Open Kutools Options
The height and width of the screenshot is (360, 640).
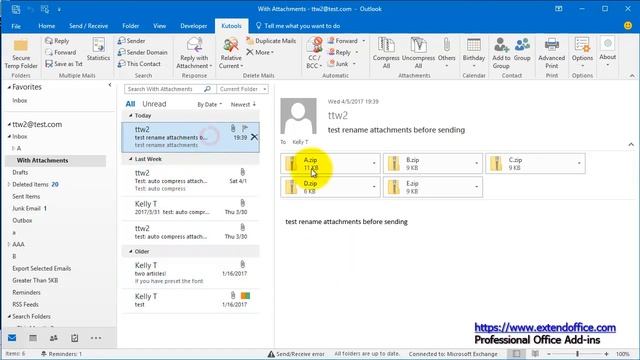coord(582,53)
